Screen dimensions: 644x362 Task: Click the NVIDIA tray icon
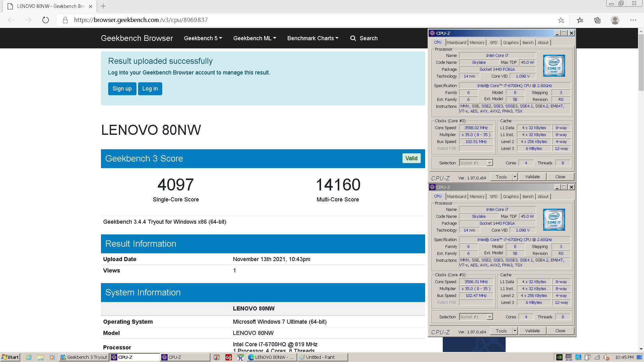tap(559, 357)
